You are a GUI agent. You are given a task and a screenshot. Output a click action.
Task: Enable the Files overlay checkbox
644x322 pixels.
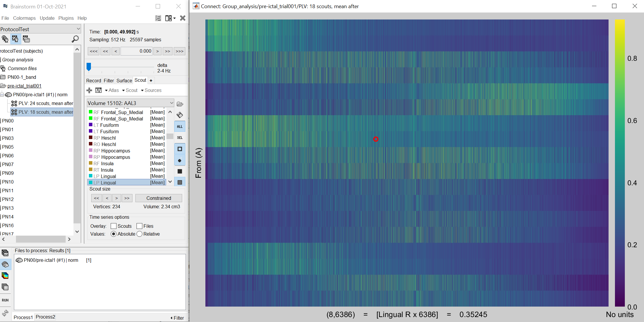coord(139,226)
